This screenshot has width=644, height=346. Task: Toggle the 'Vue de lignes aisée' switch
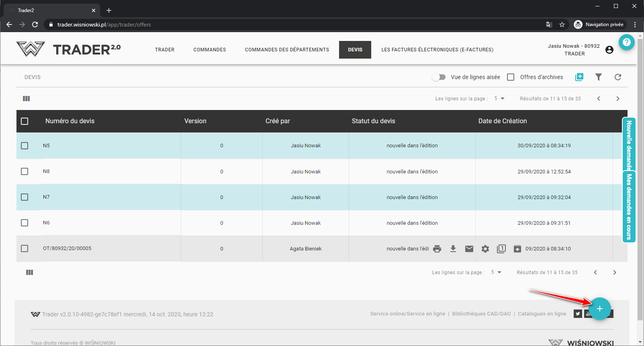pos(439,77)
